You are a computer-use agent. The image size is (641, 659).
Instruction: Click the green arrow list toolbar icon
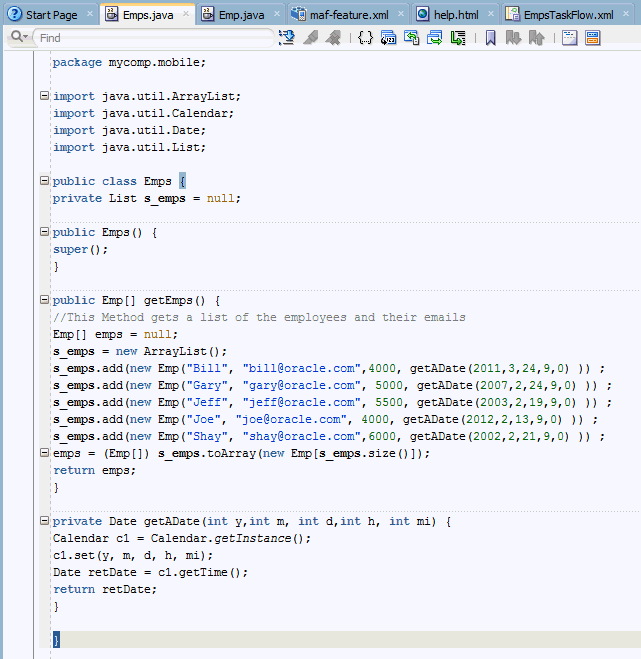pyautogui.click(x=458, y=38)
